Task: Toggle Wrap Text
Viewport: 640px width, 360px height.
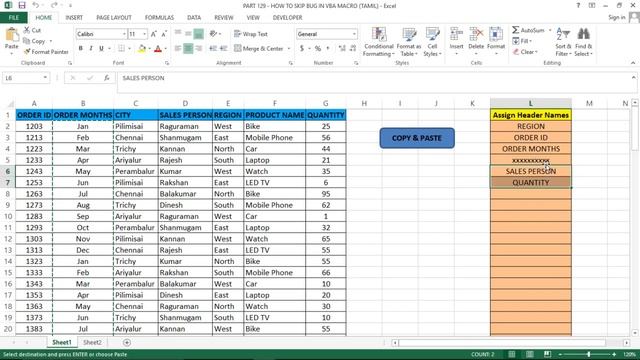Action: [x=251, y=34]
